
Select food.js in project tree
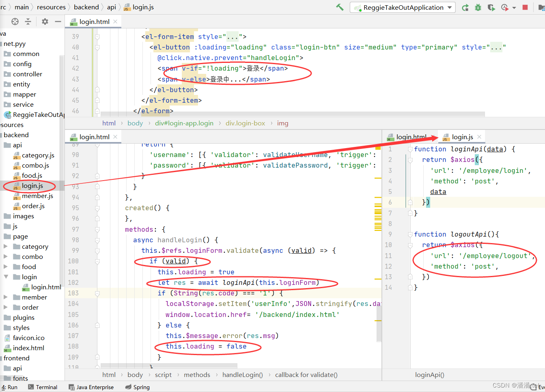click(x=28, y=176)
